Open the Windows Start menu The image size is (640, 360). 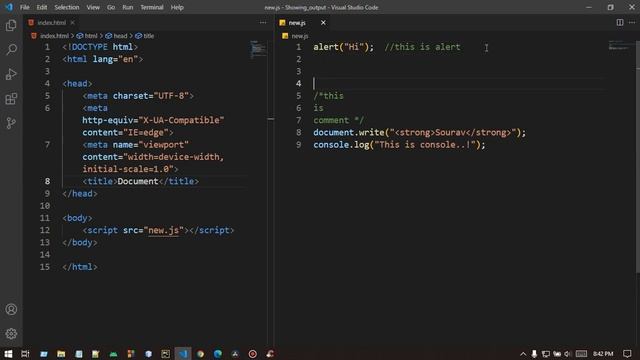8,354
